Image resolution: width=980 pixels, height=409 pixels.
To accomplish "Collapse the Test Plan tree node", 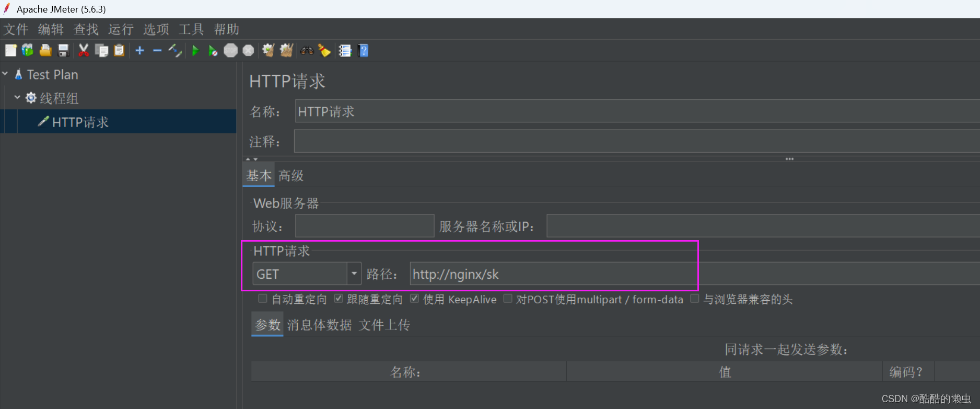I will pyautogui.click(x=5, y=74).
